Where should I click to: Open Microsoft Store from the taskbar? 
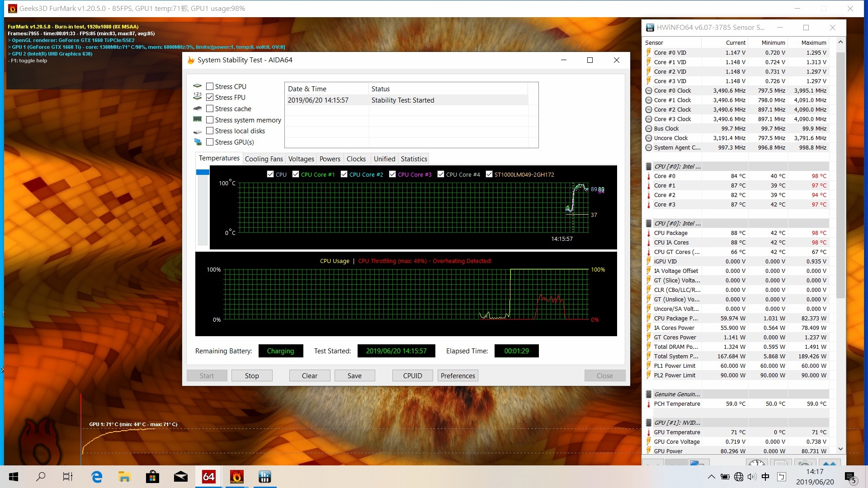coord(152,477)
